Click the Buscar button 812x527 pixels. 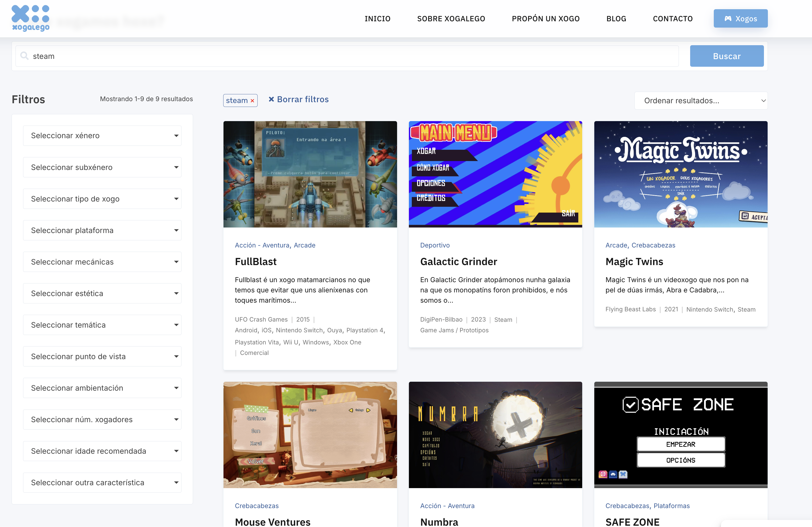coord(727,56)
